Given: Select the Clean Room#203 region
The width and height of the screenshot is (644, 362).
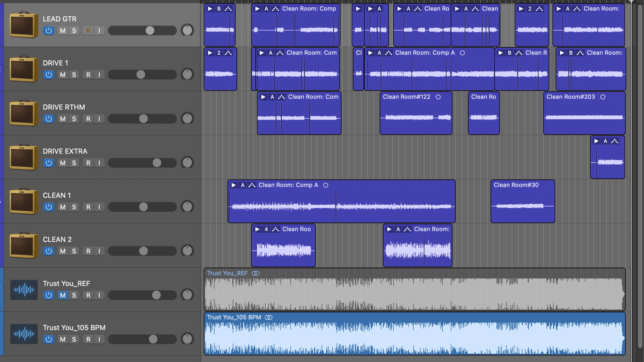Looking at the screenshot, I should [584, 113].
